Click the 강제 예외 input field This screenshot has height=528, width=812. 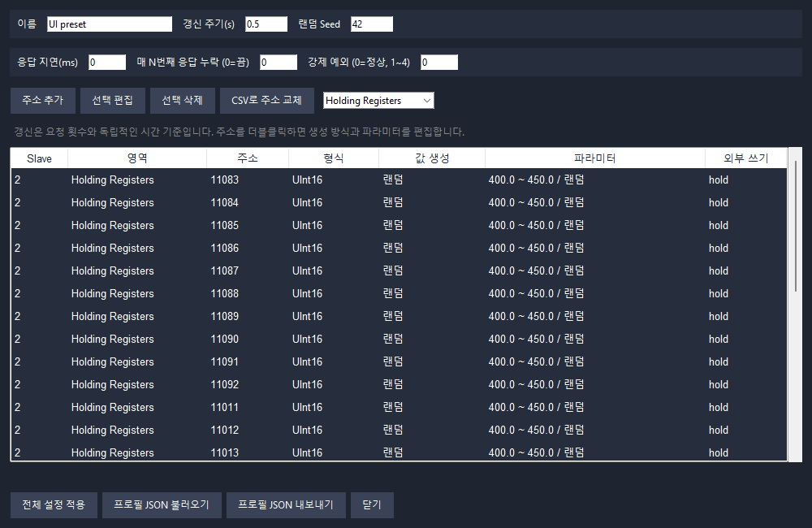[439, 63]
